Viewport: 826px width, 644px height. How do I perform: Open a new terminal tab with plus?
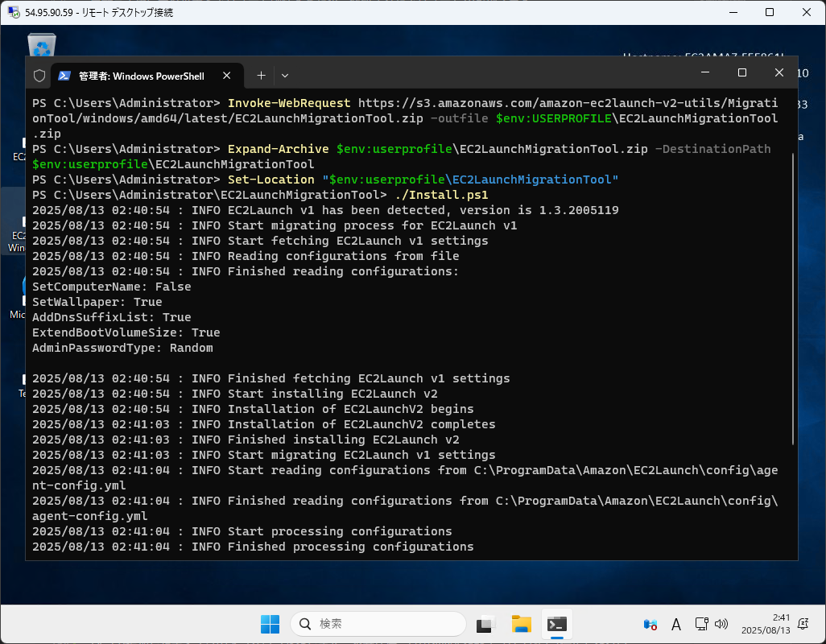(x=261, y=75)
